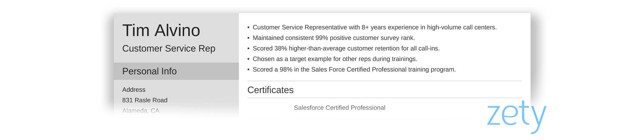Select the name Tim Alvino heading
Screen dimensions: 644x140
pyautogui.click(x=161, y=30)
